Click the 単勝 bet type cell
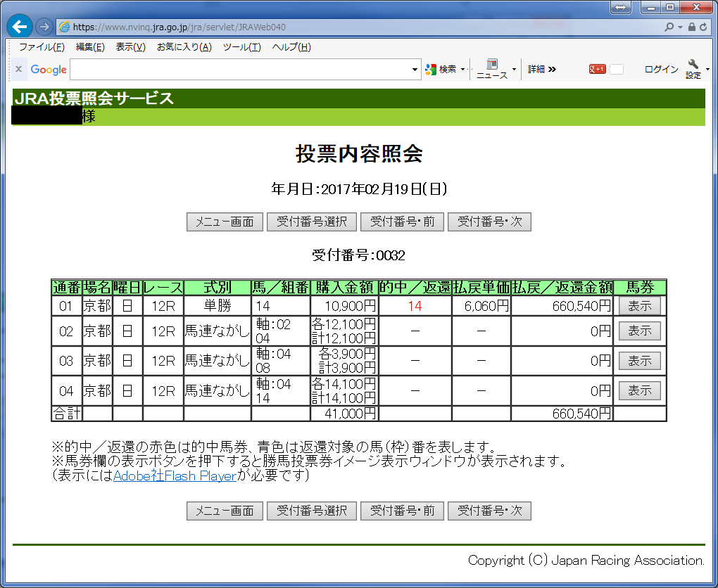The height and width of the screenshot is (588, 718). [x=218, y=306]
